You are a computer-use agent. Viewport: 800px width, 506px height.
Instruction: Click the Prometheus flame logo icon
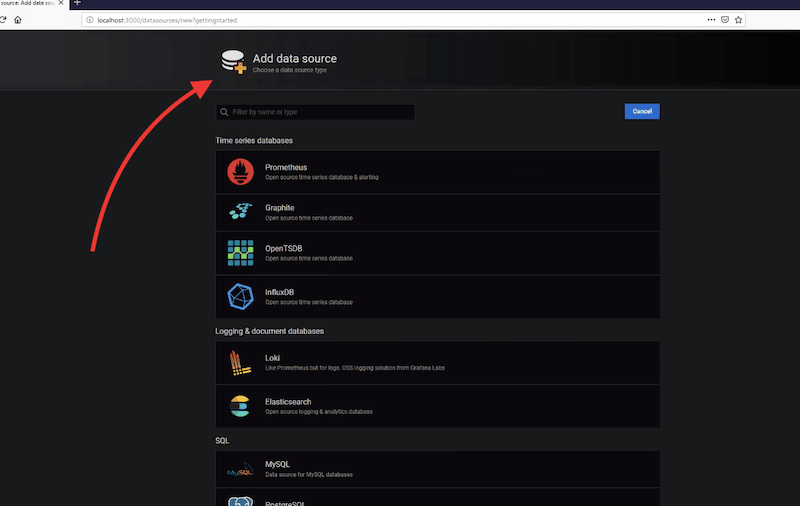(240, 171)
